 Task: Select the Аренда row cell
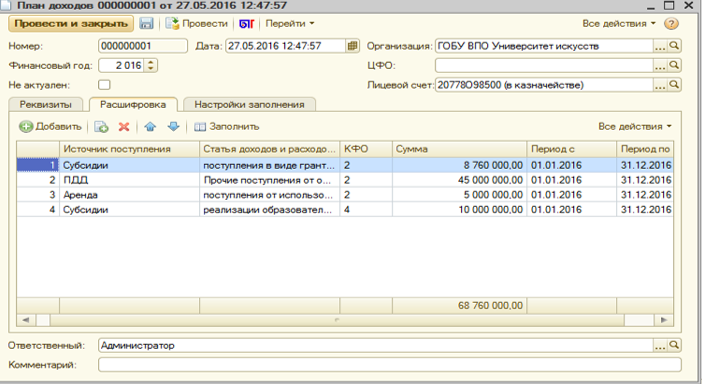[129, 195]
